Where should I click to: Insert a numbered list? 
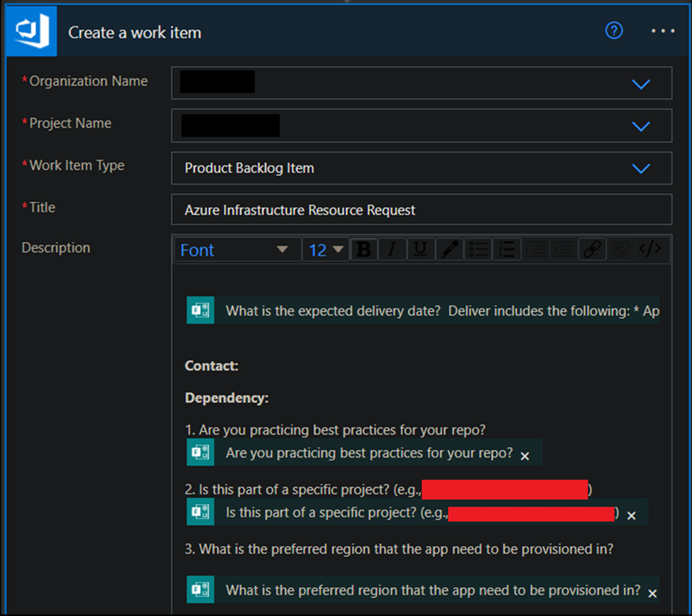click(507, 249)
